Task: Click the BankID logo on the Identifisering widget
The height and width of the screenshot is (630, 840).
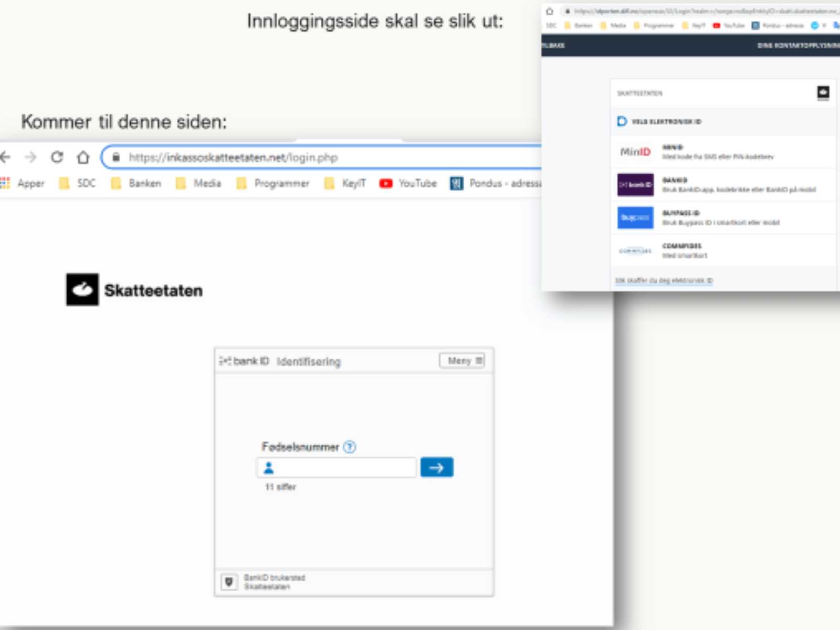Action: [243, 361]
